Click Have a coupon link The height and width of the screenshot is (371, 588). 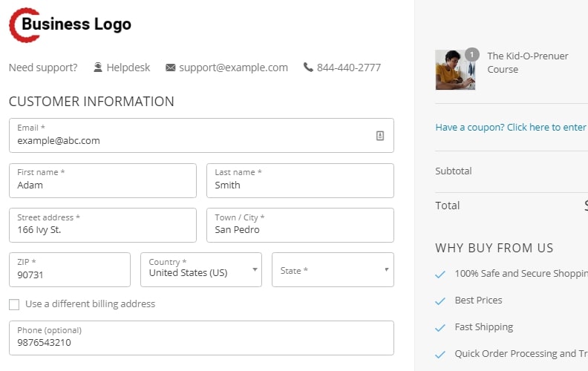coord(512,128)
